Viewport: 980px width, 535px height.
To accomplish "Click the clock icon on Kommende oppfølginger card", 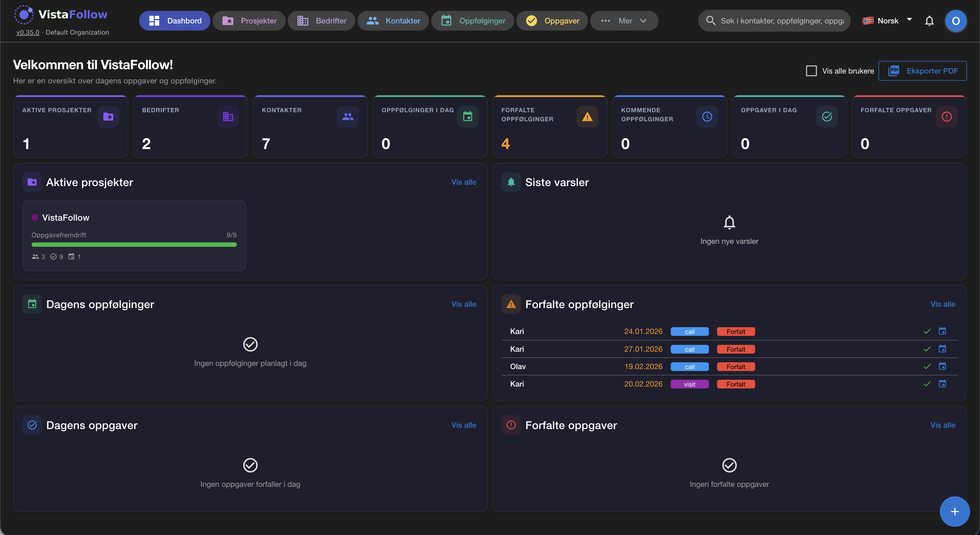I will coord(707,117).
